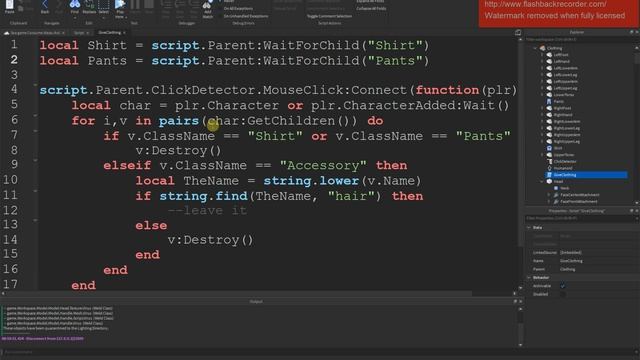Open the Find binoculars tool
Viewport: 640px width, 360px height.
pyautogui.click(x=75, y=4)
